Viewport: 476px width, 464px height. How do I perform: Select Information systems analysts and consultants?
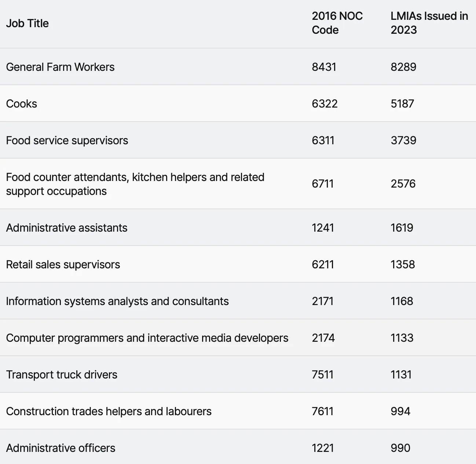coord(117,301)
